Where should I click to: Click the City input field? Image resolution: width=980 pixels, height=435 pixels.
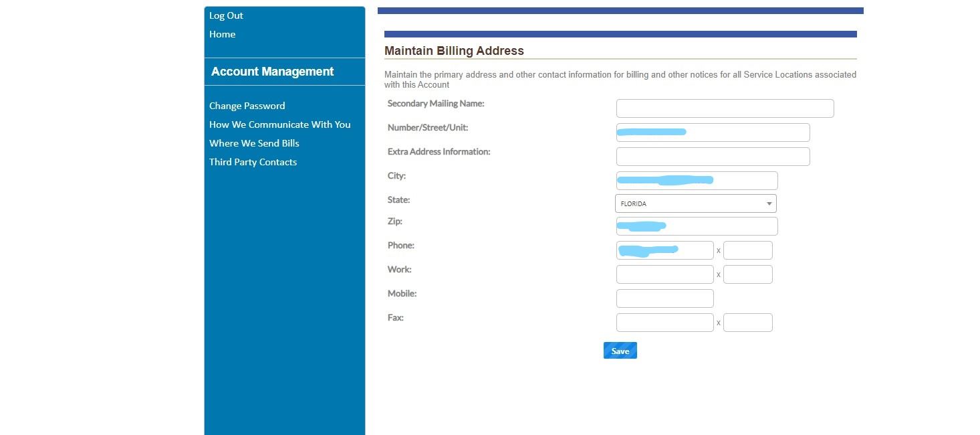pos(696,180)
